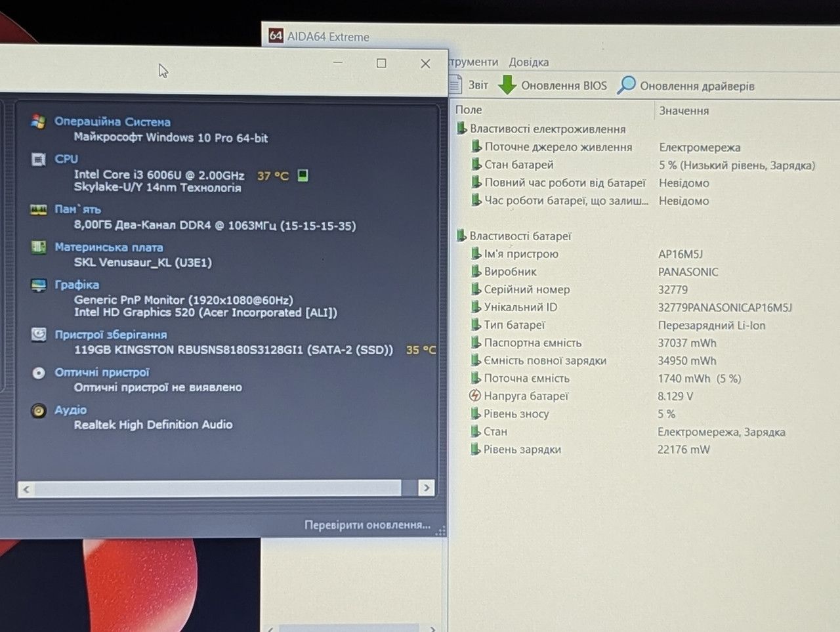
Task: Select the Ємність повної зарядки row label
Action: point(545,360)
